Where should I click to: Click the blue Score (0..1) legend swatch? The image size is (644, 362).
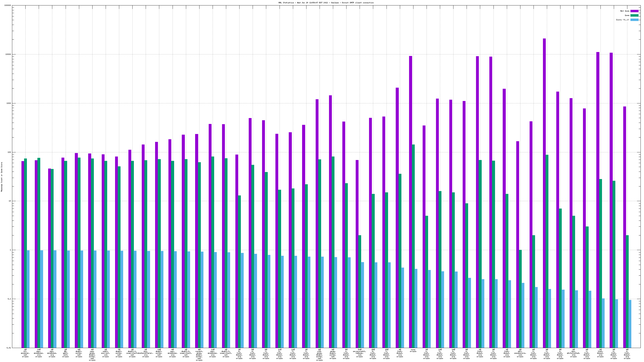(x=634, y=20)
